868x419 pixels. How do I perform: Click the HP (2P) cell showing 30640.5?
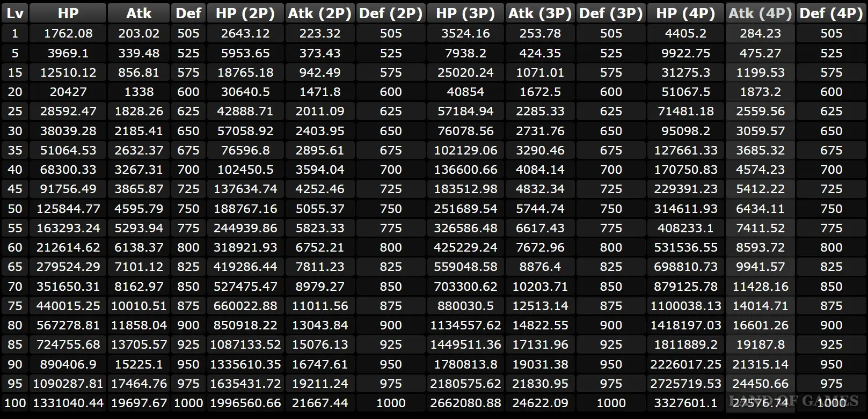click(x=245, y=92)
